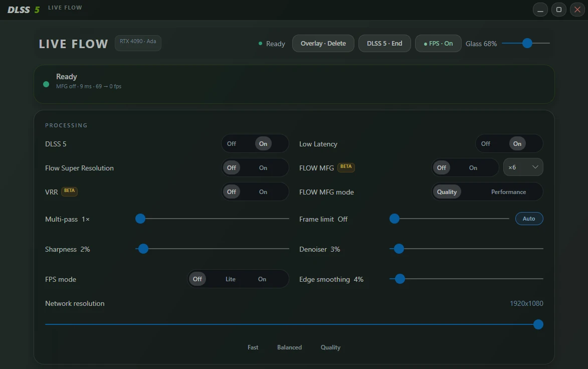Click the BETA badge beside FLOW MFG

tap(346, 167)
